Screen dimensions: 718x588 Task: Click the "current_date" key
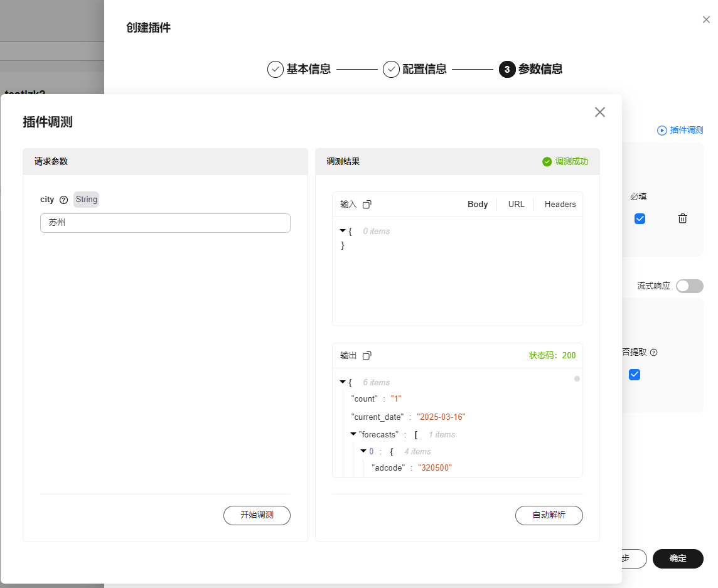[x=377, y=417]
